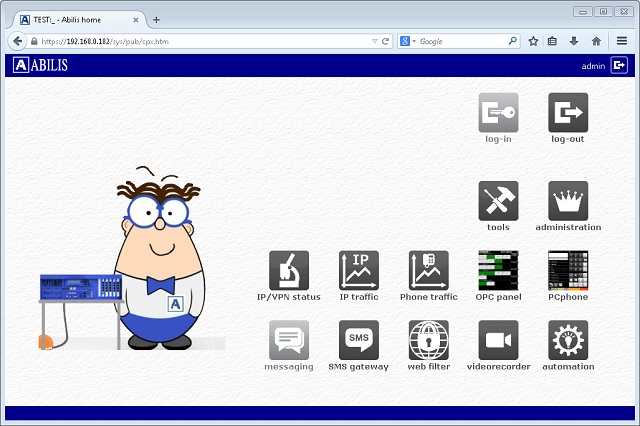640x426 pixels.
Task: Open Phone traffic chart icon
Action: coord(428,270)
